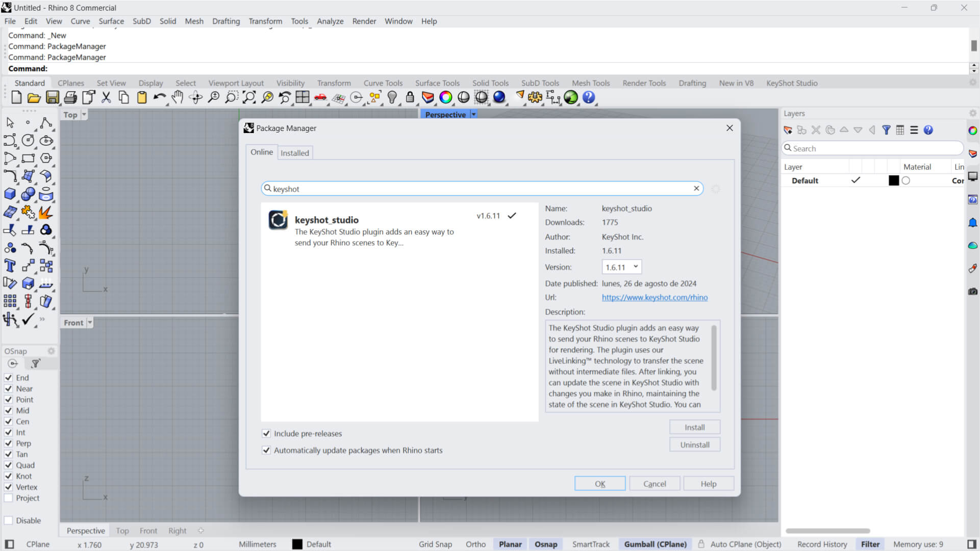Enable the Disable osnap checkbox
The height and width of the screenshot is (551, 980).
pyautogui.click(x=9, y=521)
